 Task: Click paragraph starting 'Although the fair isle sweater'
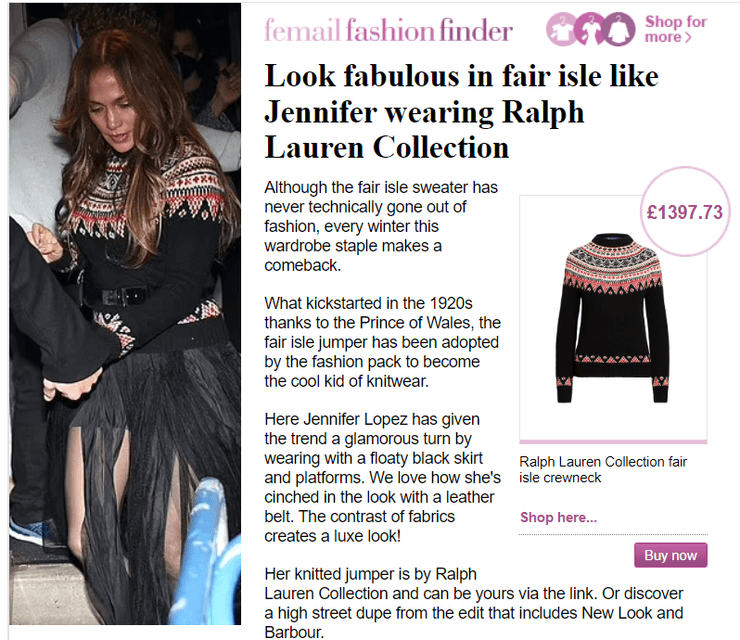point(381,226)
